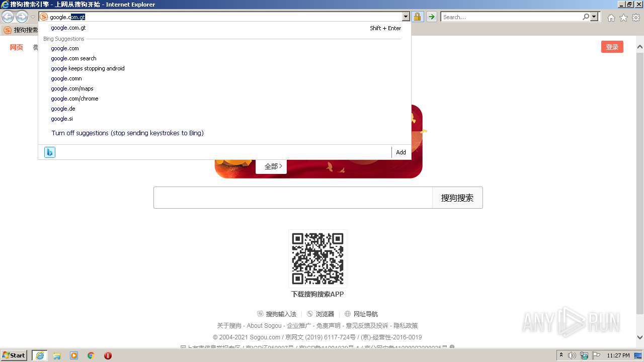Click the QR code image
The height and width of the screenshot is (362, 644).
(317, 258)
